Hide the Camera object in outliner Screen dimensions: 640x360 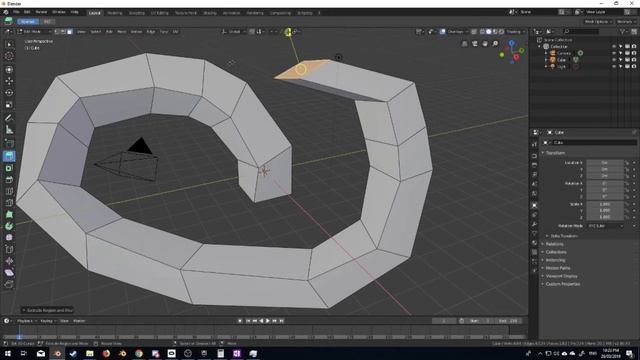[614, 53]
